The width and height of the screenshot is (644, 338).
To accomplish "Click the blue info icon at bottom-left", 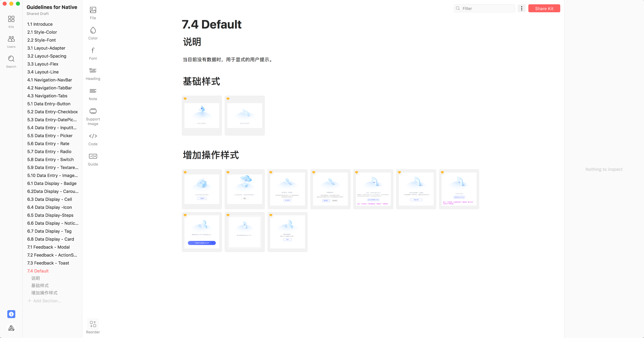I will 11,314.
